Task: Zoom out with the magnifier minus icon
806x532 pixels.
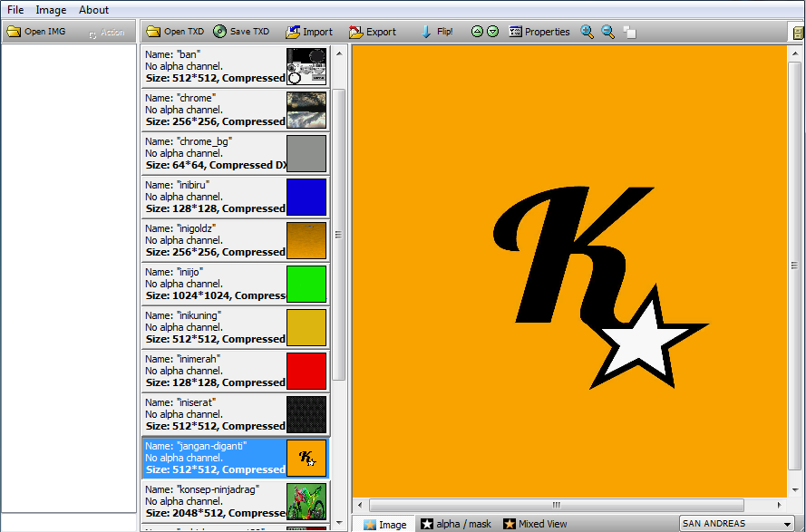Action: (x=607, y=32)
